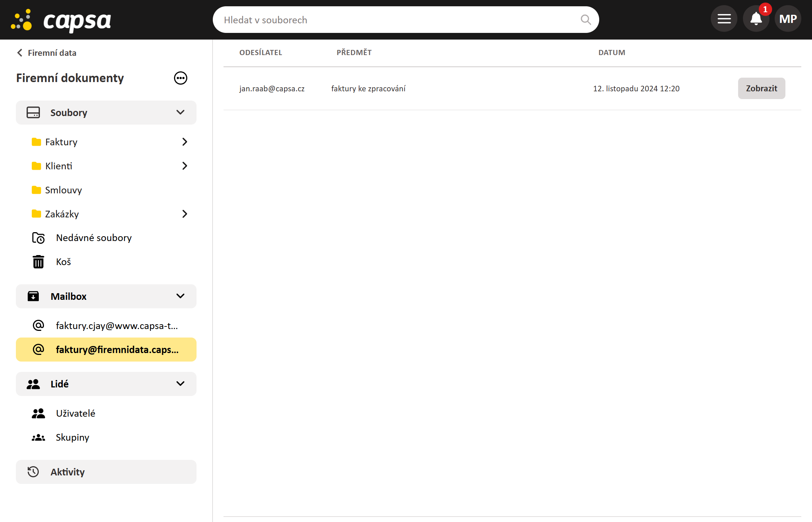Go back to Firemní data
Screen dimensions: 812x522
(x=47, y=53)
